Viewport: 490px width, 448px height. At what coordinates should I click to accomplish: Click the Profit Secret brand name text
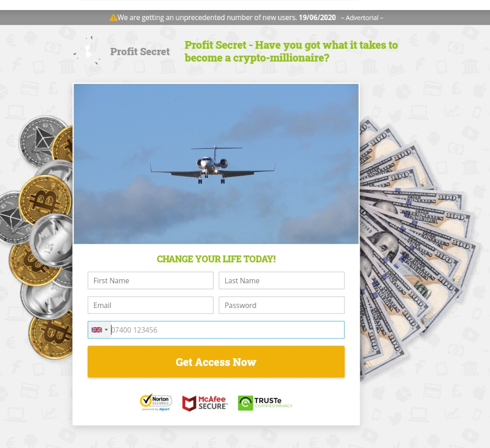[140, 52]
